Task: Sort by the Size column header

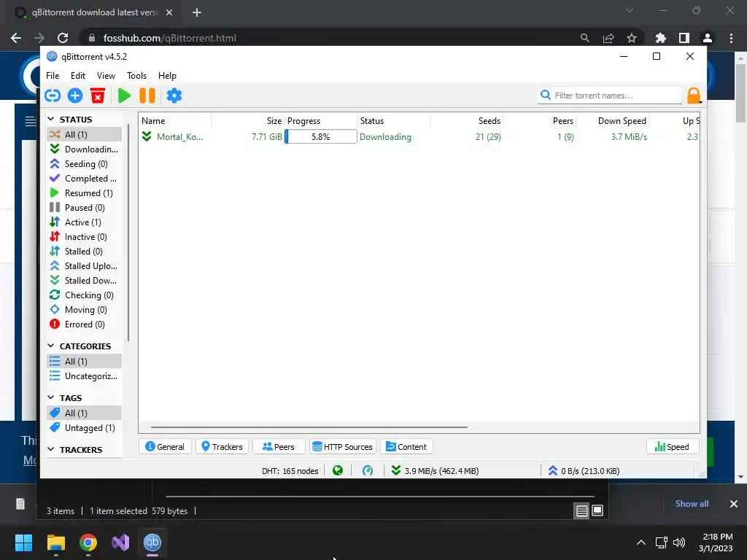Action: tap(248, 121)
